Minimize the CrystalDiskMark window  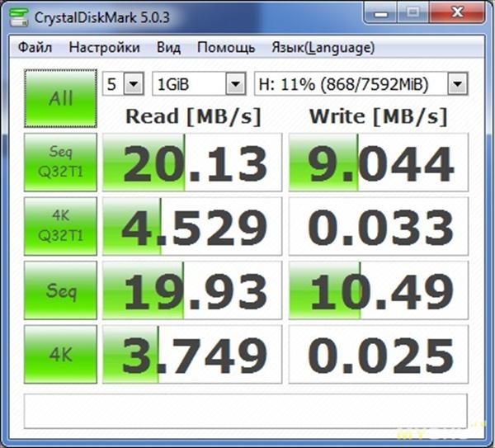pyautogui.click(x=380, y=12)
